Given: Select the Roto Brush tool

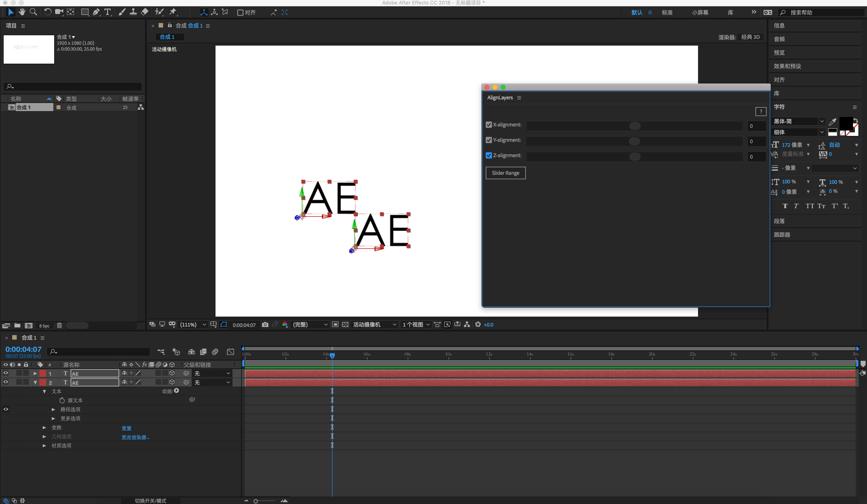Looking at the screenshot, I should click(x=159, y=12).
